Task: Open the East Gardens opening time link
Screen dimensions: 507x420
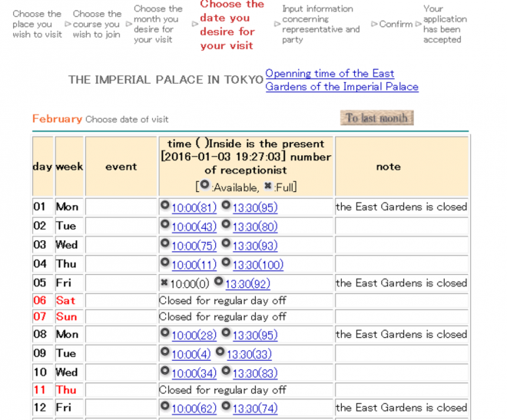Action: pos(342,80)
